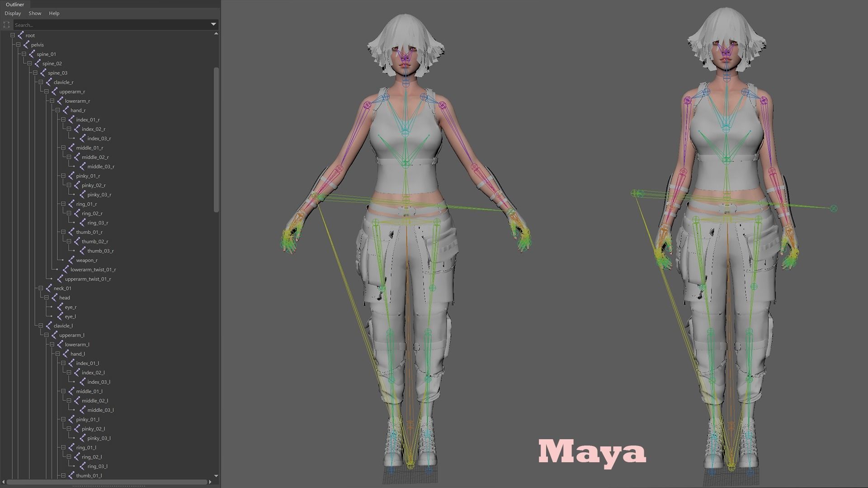Select the ring_02_r joint
Image resolution: width=868 pixels, height=488 pixels.
click(92, 213)
